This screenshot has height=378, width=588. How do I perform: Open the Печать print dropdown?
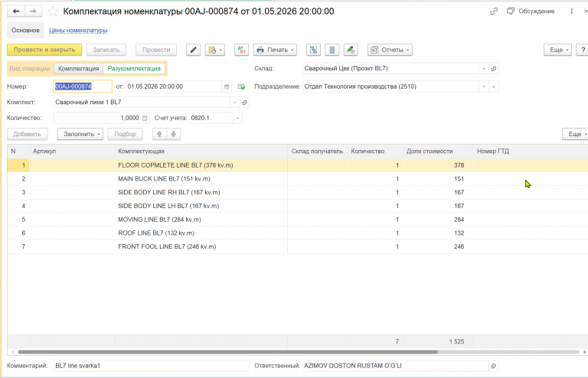[275, 50]
